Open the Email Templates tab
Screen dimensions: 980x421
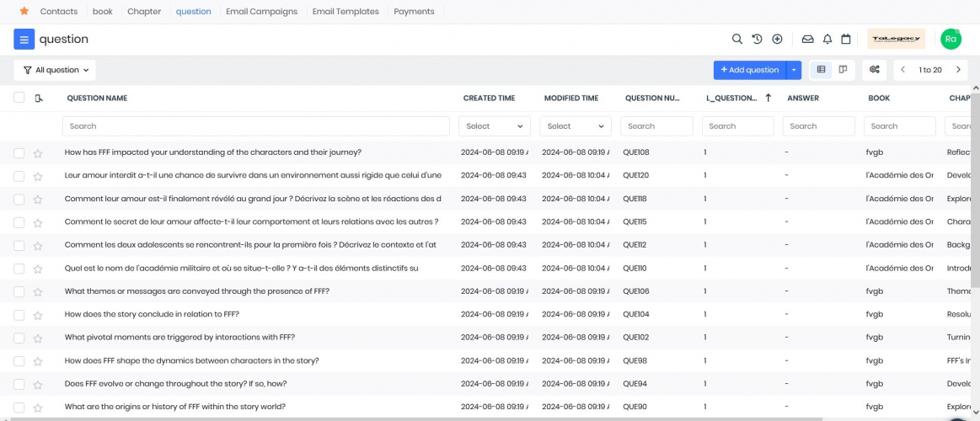pyautogui.click(x=345, y=11)
